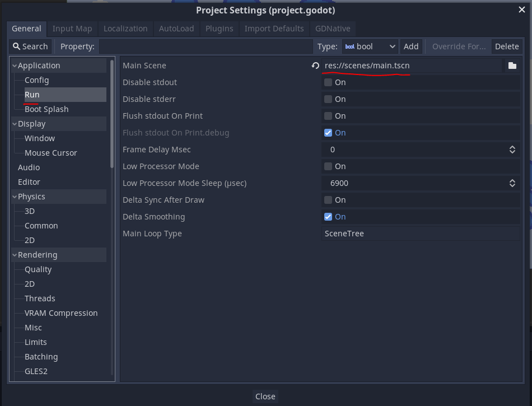Image resolution: width=532 pixels, height=406 pixels.
Task: Enable Low Processor Mode
Action: 328,166
